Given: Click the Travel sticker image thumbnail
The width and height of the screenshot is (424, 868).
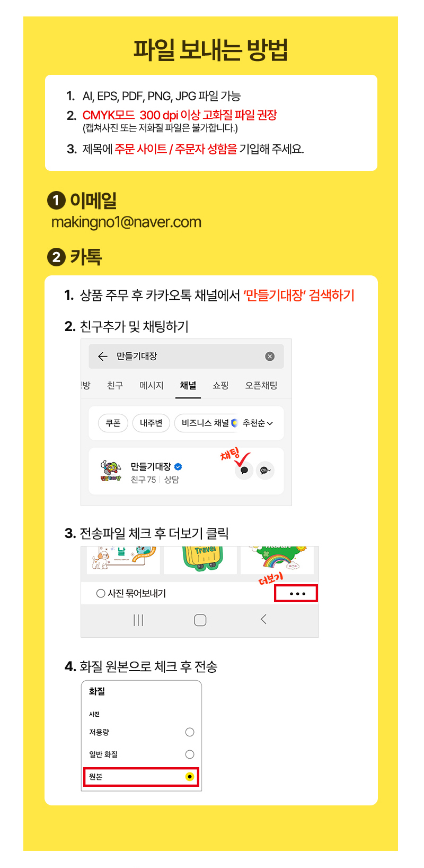Looking at the screenshot, I should point(200,559).
